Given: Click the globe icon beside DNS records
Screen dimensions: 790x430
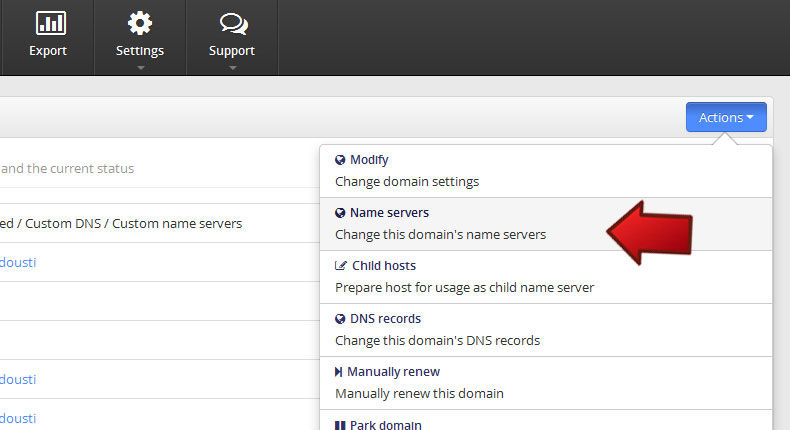Looking at the screenshot, I should click(340, 319).
